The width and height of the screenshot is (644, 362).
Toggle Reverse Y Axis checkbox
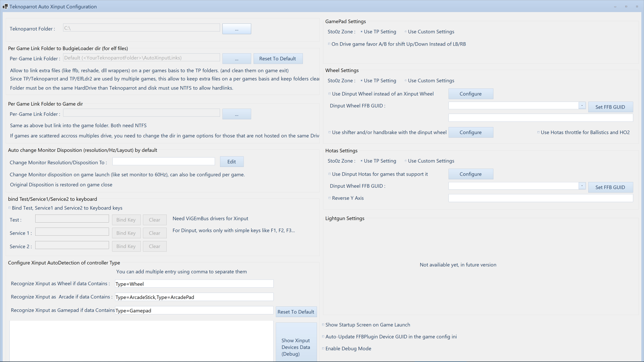329,198
